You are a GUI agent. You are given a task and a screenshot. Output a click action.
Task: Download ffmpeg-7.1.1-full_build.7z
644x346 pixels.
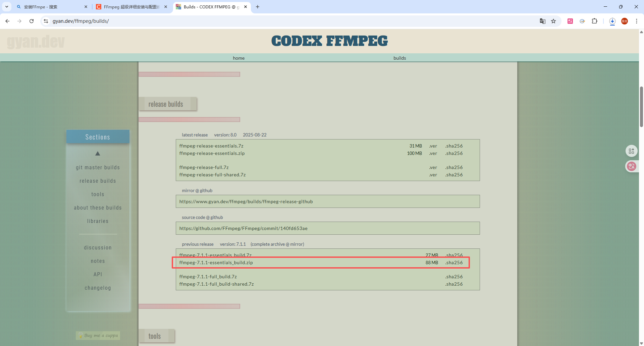click(208, 277)
